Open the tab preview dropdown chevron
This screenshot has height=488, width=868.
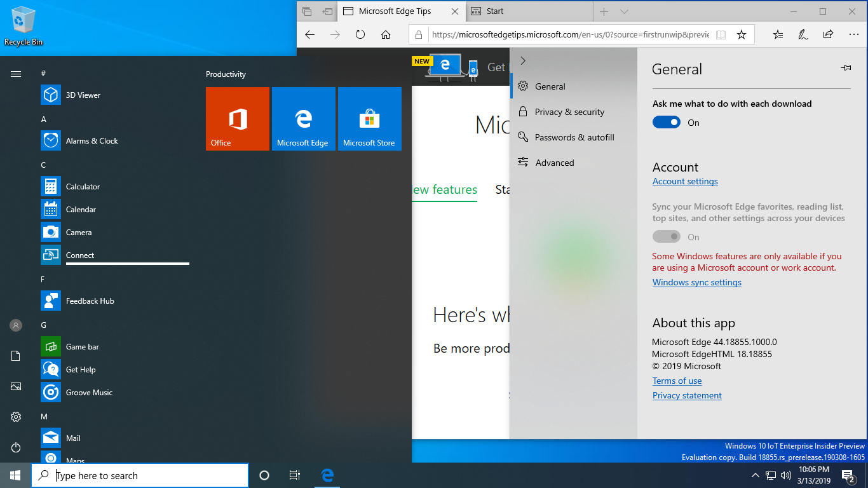pos(624,11)
